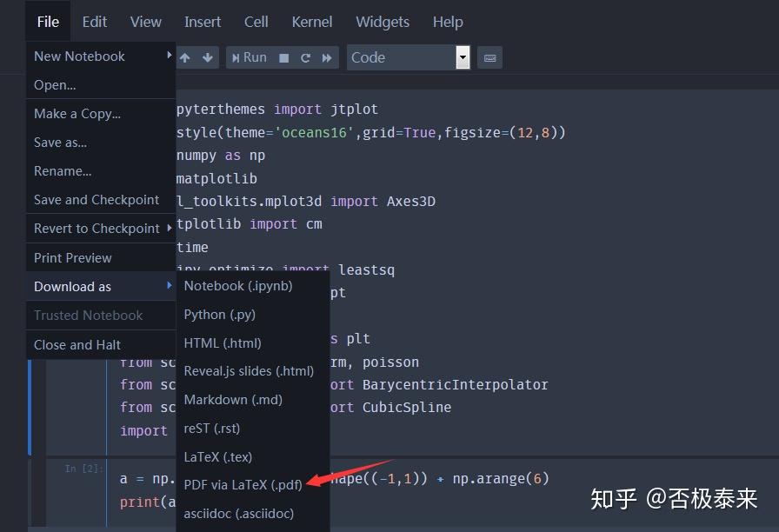Interrupt the kernel using the stop icon
The width and height of the screenshot is (779, 532).
click(x=283, y=57)
